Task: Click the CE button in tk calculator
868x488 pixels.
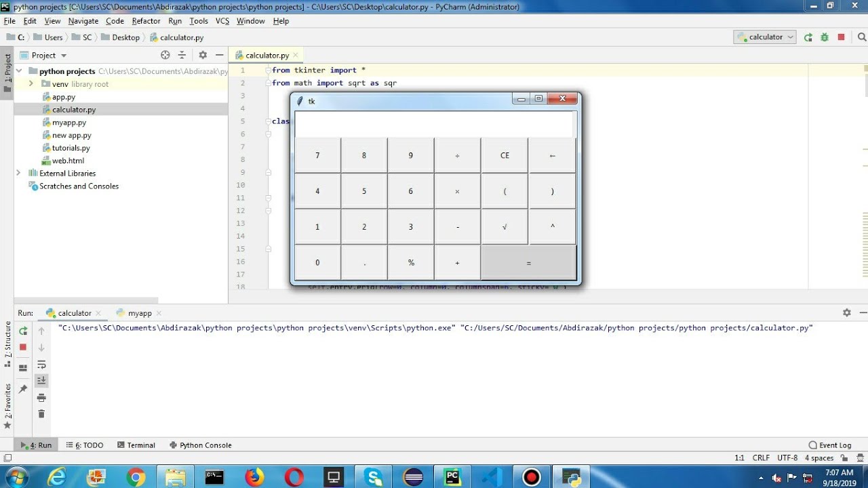Action: coord(505,155)
